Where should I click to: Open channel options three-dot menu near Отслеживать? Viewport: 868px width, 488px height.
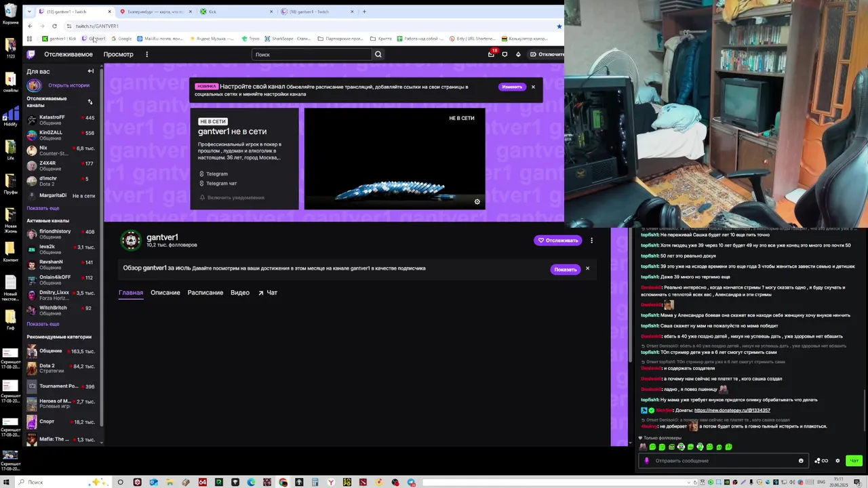point(591,240)
